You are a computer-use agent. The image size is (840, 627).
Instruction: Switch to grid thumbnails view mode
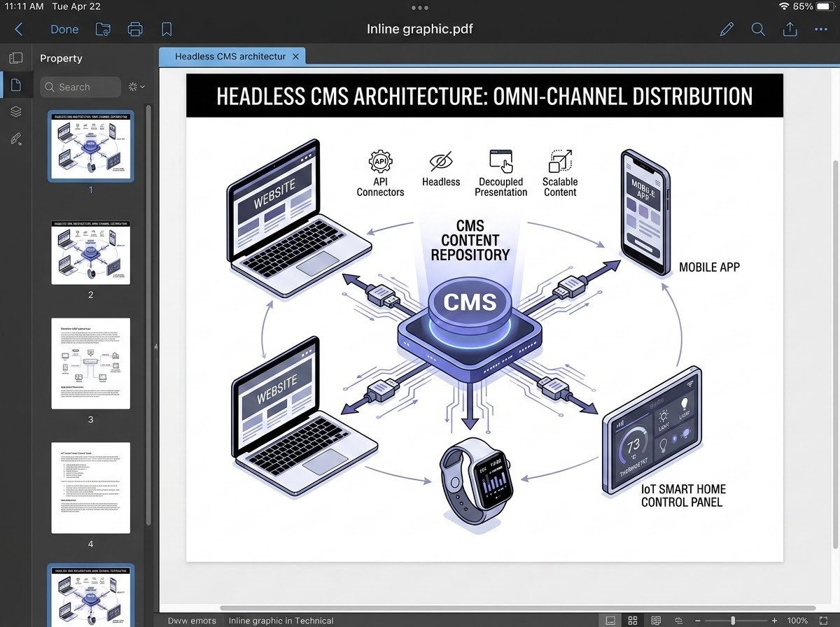coord(633,620)
